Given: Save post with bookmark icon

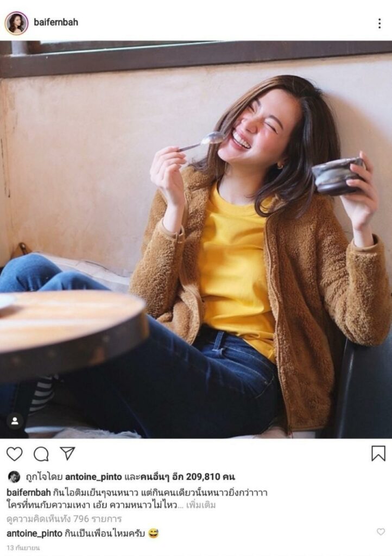Looking at the screenshot, I should pos(378,453).
